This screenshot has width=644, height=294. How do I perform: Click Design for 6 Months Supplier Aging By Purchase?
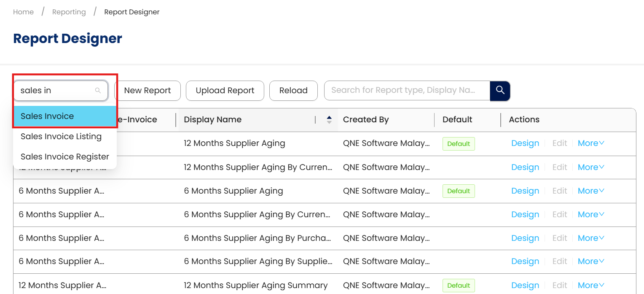525,238
